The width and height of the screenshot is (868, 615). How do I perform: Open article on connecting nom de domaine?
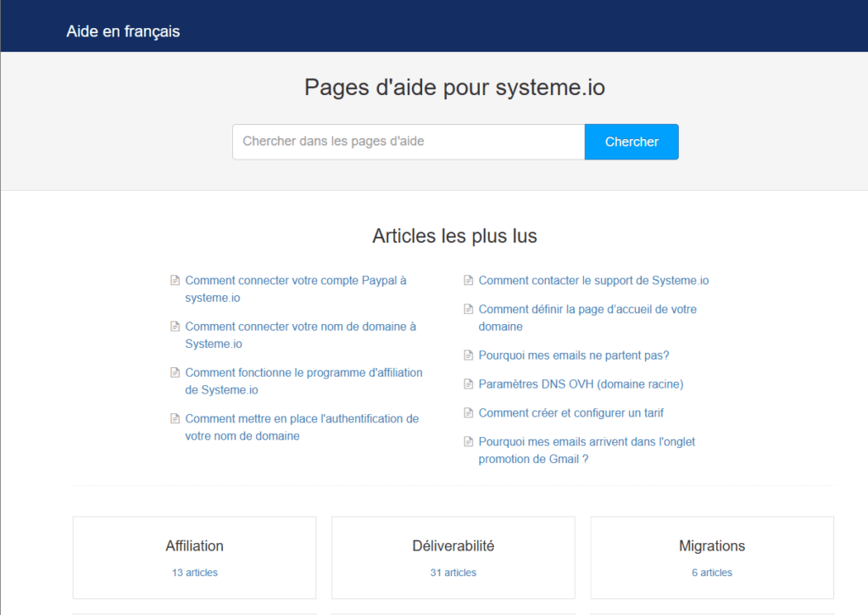tap(301, 335)
